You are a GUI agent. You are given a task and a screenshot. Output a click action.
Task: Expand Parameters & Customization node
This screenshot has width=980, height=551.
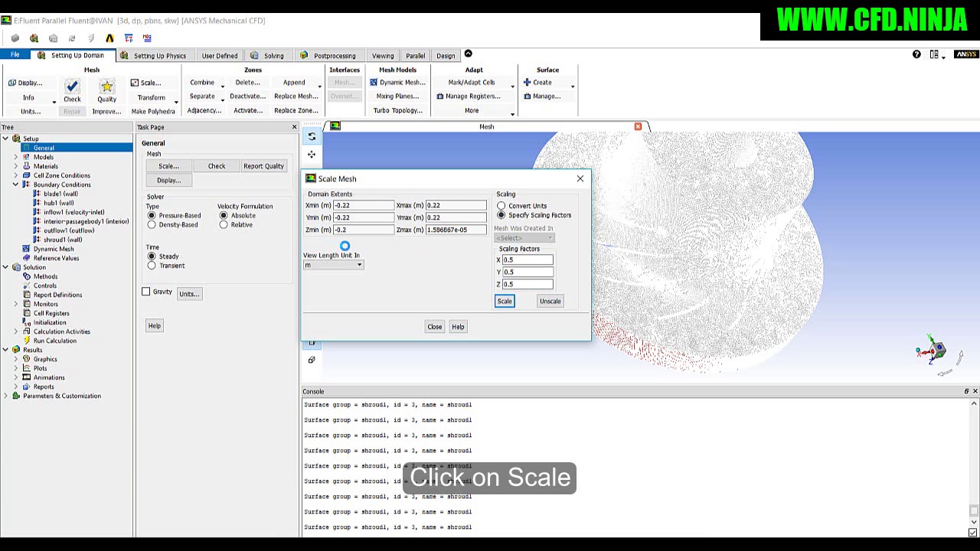5,396
